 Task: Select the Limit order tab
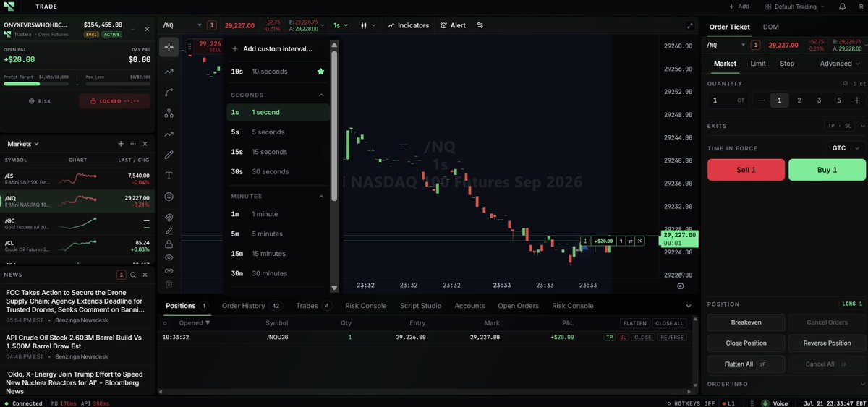point(758,64)
